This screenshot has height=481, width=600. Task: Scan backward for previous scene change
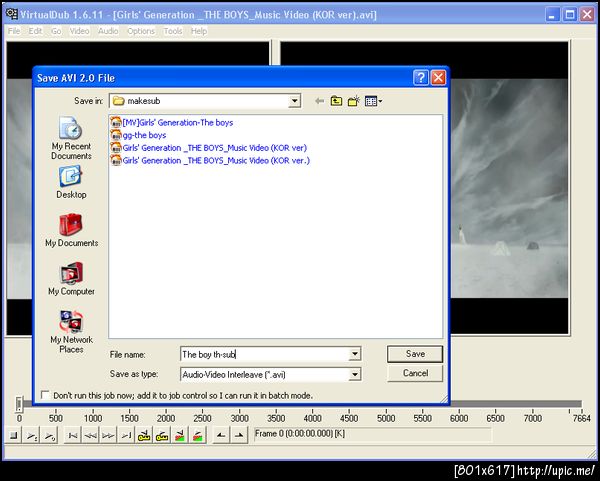tap(180, 435)
